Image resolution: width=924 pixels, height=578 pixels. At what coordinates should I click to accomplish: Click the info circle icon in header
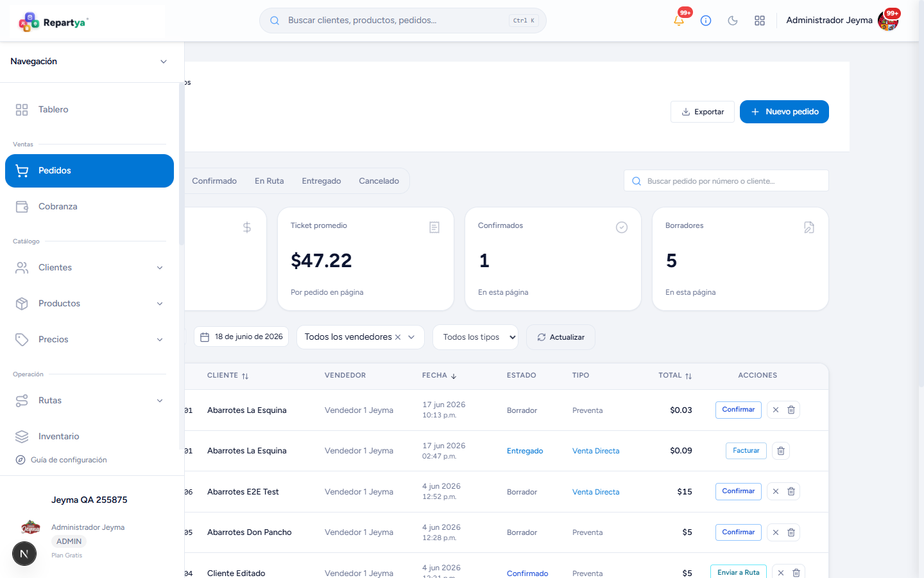pyautogui.click(x=706, y=21)
